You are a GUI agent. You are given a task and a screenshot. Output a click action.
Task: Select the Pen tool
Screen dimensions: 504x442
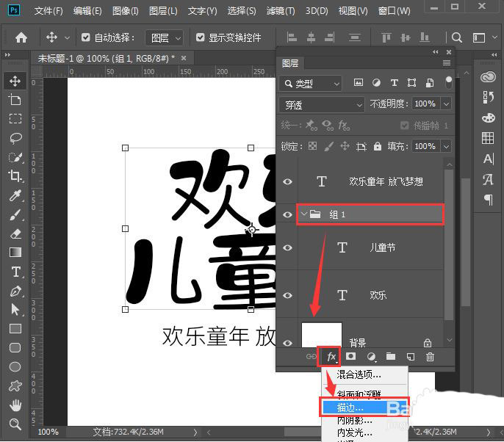15,291
